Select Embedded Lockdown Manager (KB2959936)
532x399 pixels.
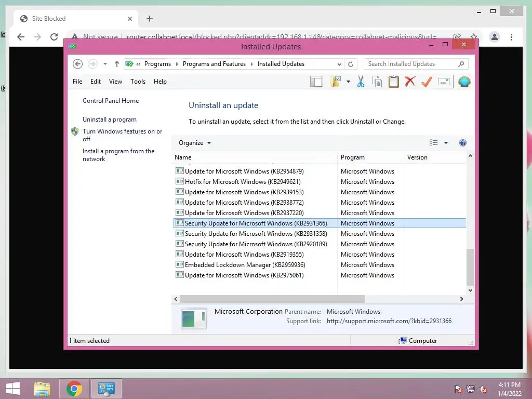coord(320,265)
